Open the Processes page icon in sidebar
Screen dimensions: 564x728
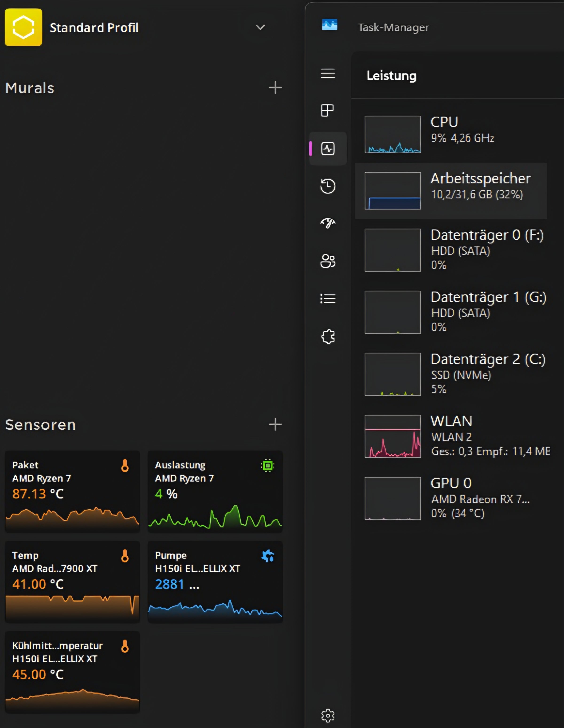(x=328, y=110)
